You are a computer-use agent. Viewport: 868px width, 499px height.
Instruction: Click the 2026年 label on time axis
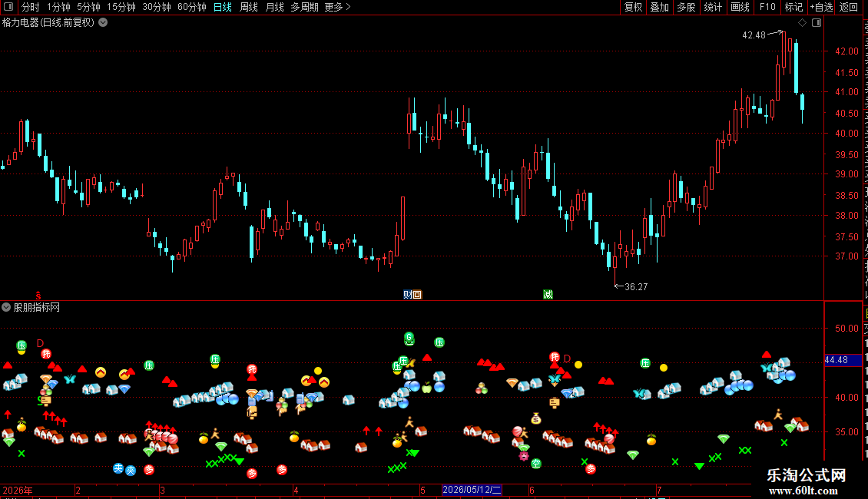pos(18,490)
